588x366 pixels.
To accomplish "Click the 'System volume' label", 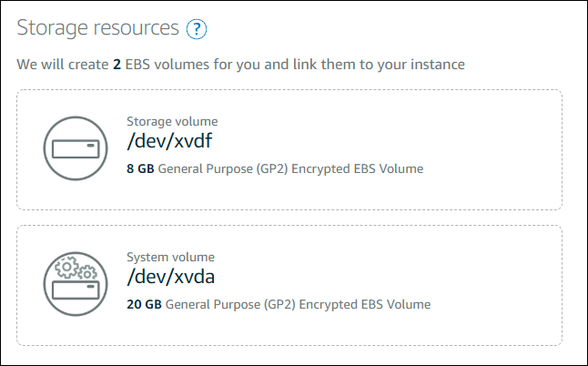I will [170, 257].
